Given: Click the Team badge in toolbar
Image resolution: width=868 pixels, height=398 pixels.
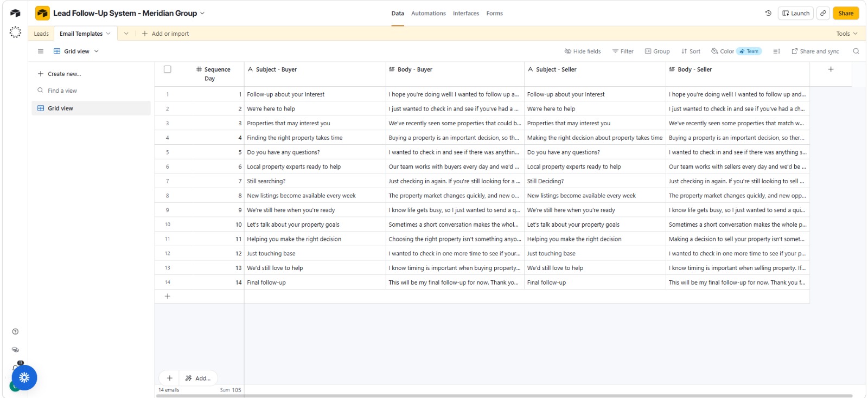Looking at the screenshot, I should click(x=749, y=51).
